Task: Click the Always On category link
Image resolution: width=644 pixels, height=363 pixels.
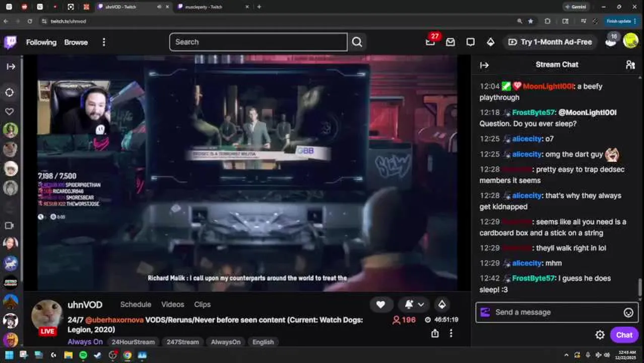Action: point(85,342)
